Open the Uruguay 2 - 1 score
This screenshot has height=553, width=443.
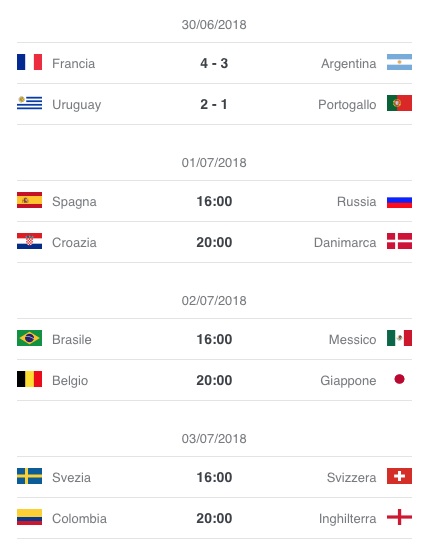pos(214,104)
